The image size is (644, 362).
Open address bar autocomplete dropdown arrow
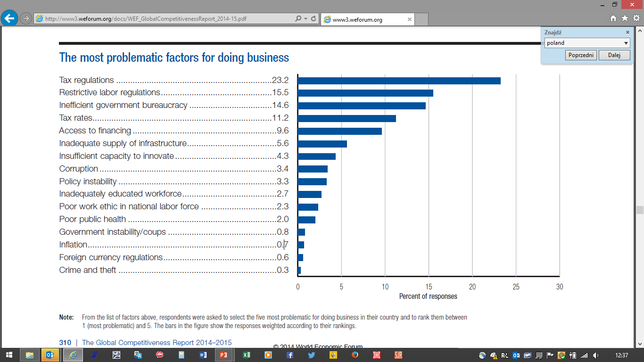coord(305,19)
